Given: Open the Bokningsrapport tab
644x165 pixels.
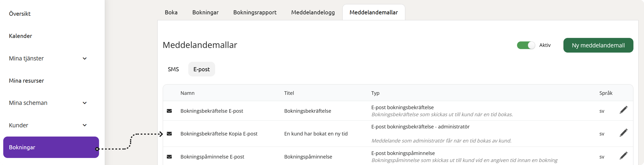Looking at the screenshot, I should pyautogui.click(x=255, y=12).
